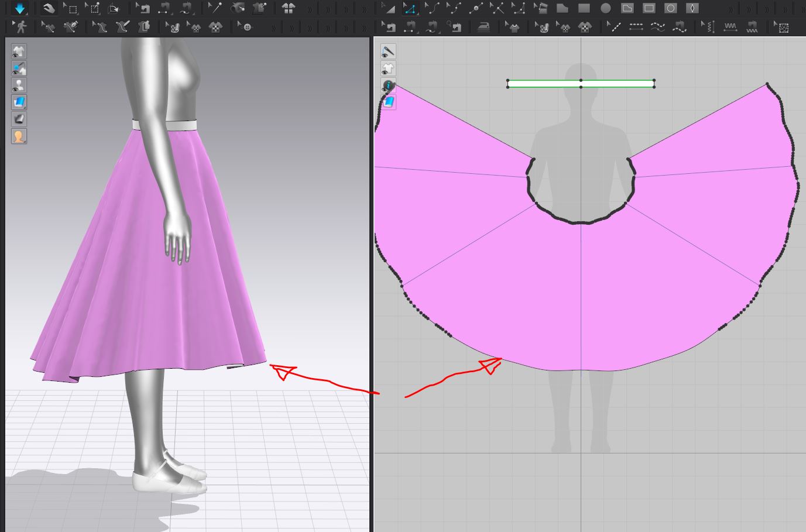Select the Edit Pattern tool highlighted in 2D toolbar
Image resolution: width=806 pixels, height=532 pixels.
pos(410,8)
